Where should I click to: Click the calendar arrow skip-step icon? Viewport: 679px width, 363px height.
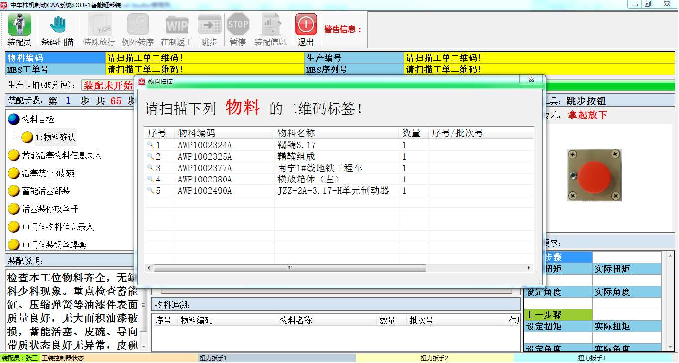pos(210,25)
